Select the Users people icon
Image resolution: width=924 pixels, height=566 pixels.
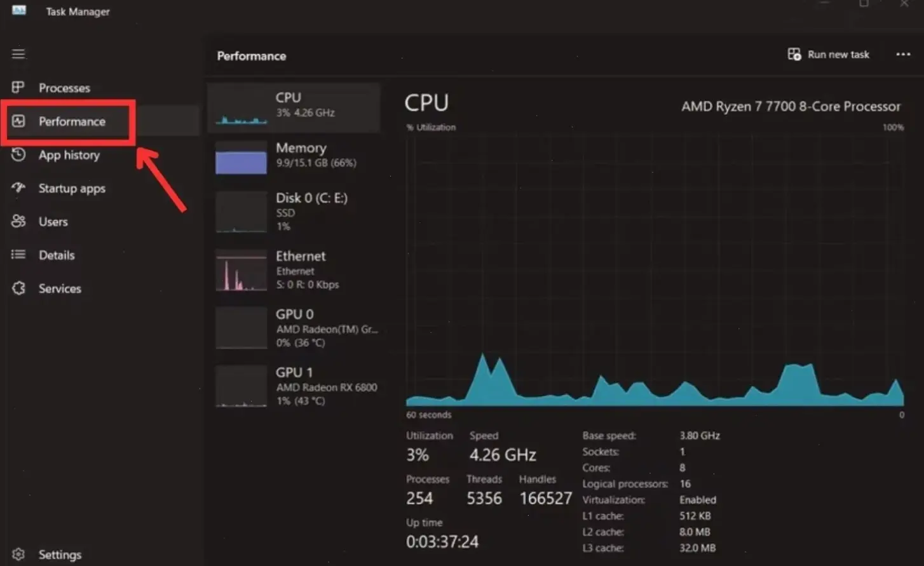click(x=18, y=221)
